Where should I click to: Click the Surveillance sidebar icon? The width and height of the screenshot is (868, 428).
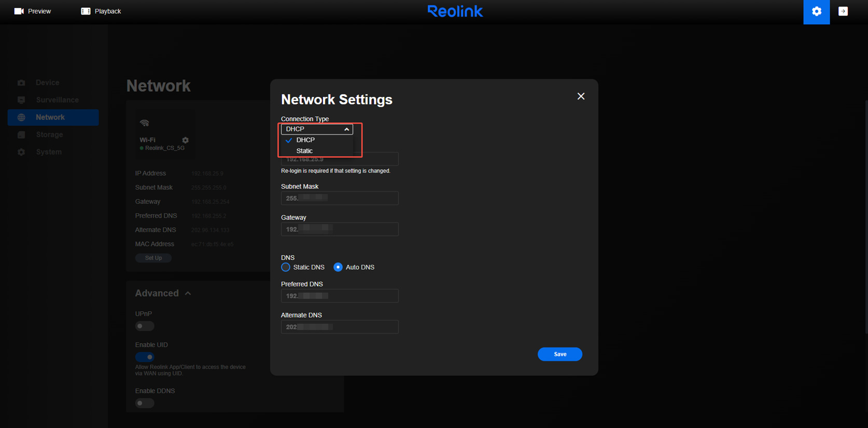tap(21, 100)
